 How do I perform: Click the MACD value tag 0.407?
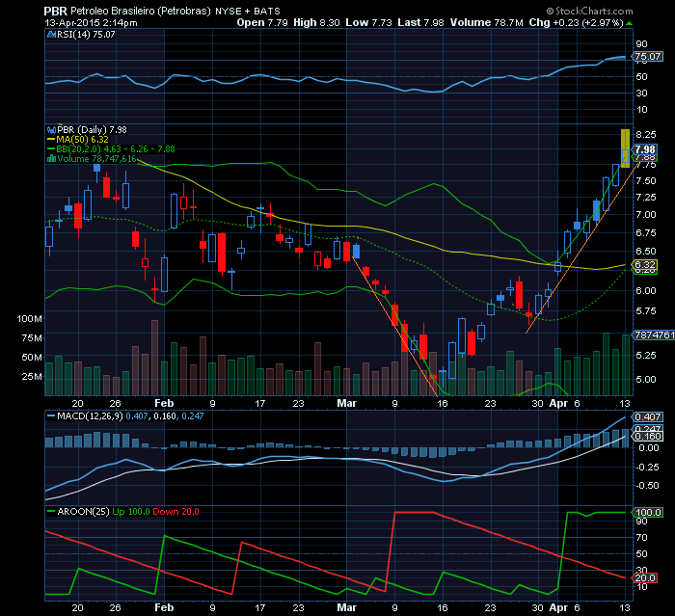coord(647,416)
